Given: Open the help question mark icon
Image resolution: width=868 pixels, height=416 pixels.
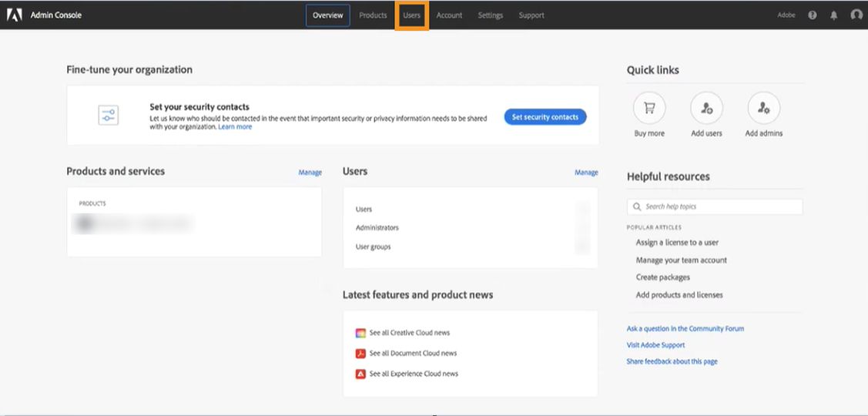Looking at the screenshot, I should [x=813, y=15].
